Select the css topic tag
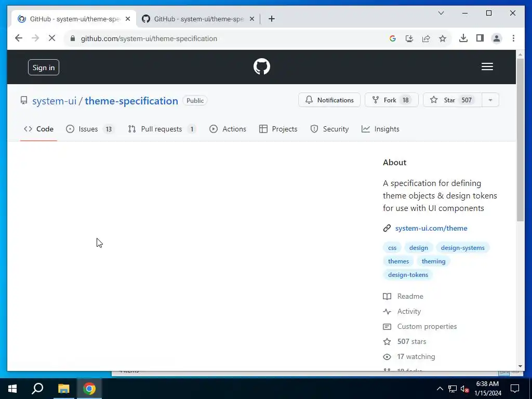This screenshot has height=399, width=532. pyautogui.click(x=392, y=248)
